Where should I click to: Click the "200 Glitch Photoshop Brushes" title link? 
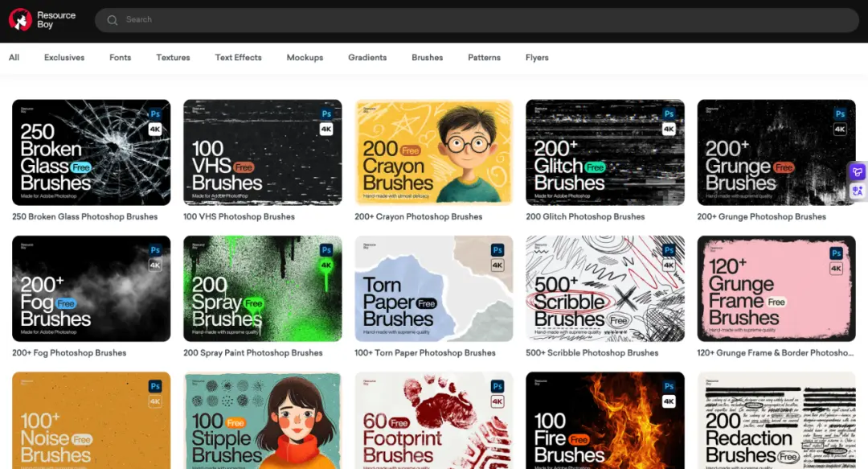585,216
